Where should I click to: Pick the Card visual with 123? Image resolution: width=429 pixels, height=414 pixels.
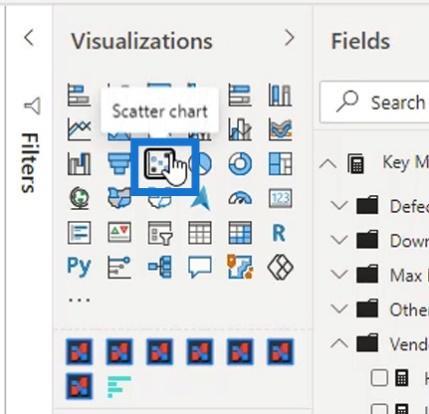[x=280, y=198]
